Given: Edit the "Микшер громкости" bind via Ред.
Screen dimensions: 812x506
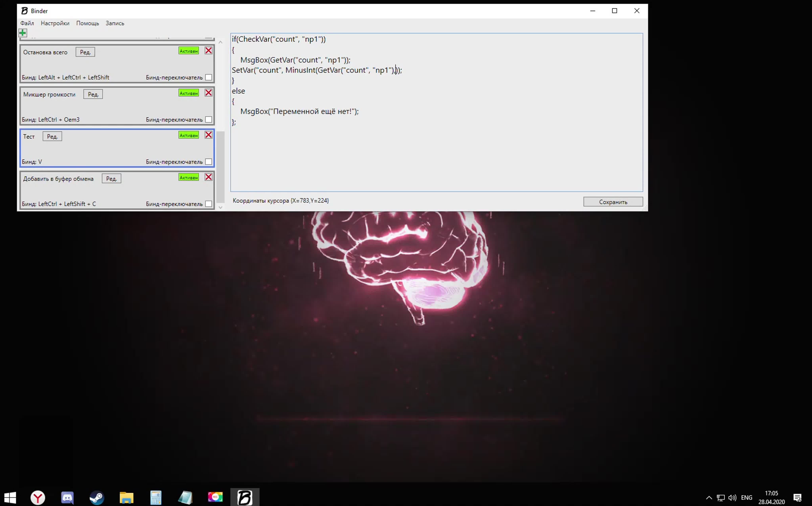Looking at the screenshot, I should click(x=93, y=94).
